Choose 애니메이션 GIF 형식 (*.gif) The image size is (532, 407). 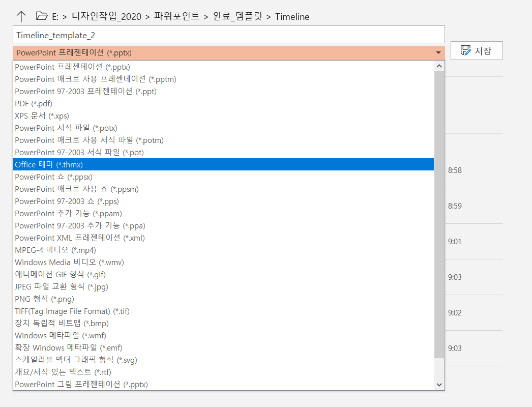tap(223, 275)
